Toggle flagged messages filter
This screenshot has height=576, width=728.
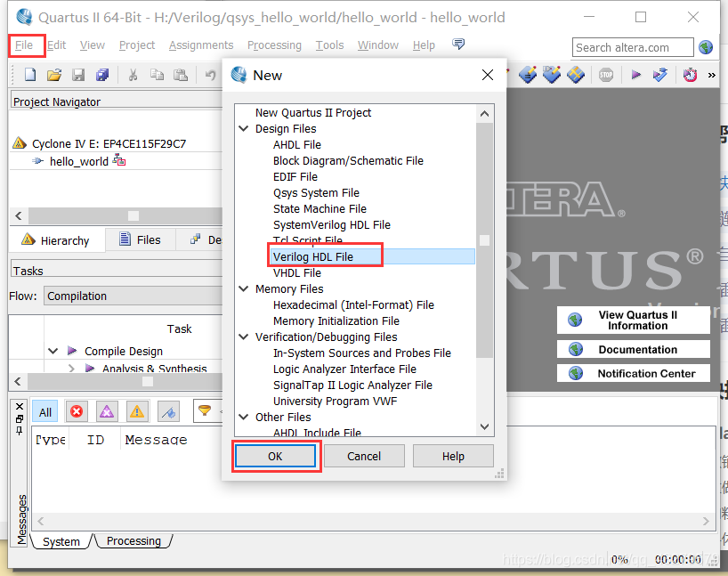pyautogui.click(x=168, y=411)
